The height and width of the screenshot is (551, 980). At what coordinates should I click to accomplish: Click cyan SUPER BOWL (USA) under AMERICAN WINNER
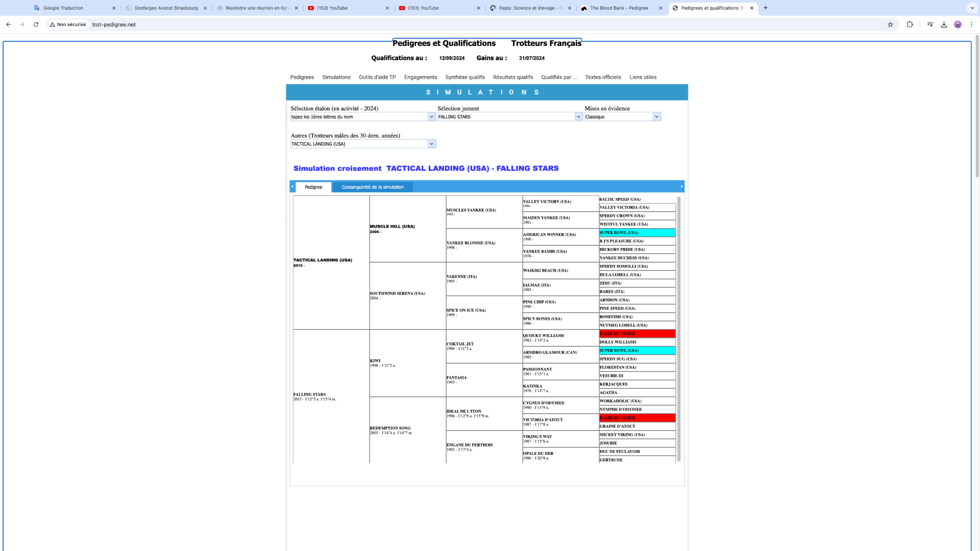point(637,233)
